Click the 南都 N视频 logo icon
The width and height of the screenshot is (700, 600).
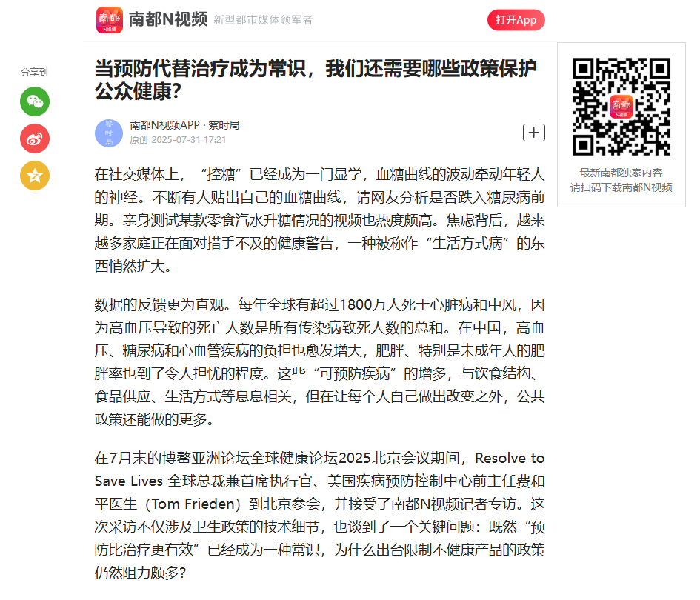[x=110, y=20]
